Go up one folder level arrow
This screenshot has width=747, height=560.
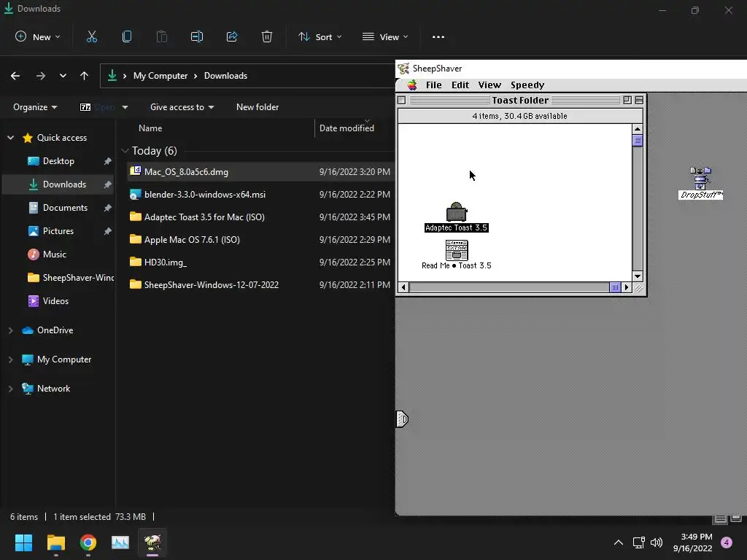click(x=85, y=76)
